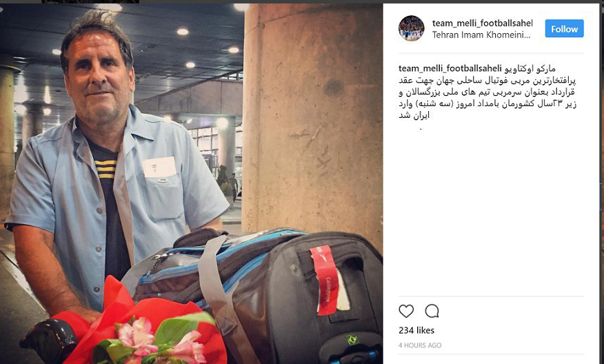Like the post with the heart icon
Screen dimensions: 604x364
tap(406, 311)
